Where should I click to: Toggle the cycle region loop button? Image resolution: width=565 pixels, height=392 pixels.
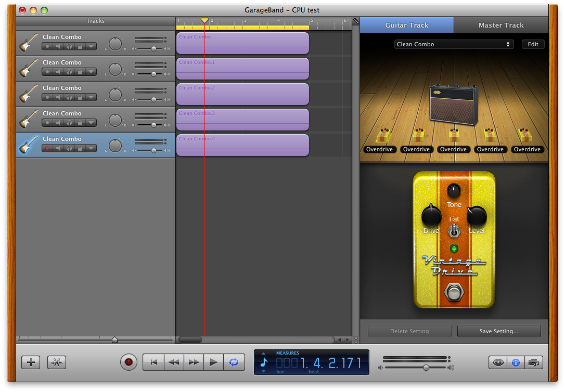[234, 362]
